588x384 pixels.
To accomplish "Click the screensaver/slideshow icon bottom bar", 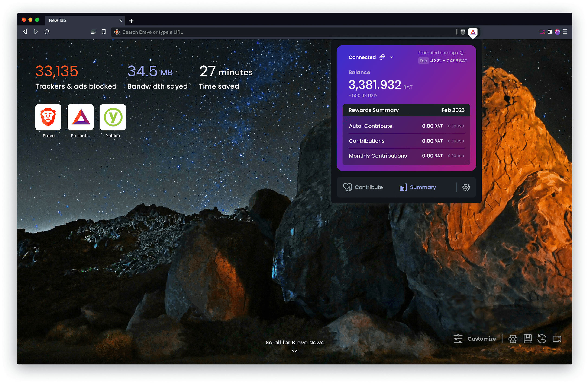I will (x=557, y=340).
